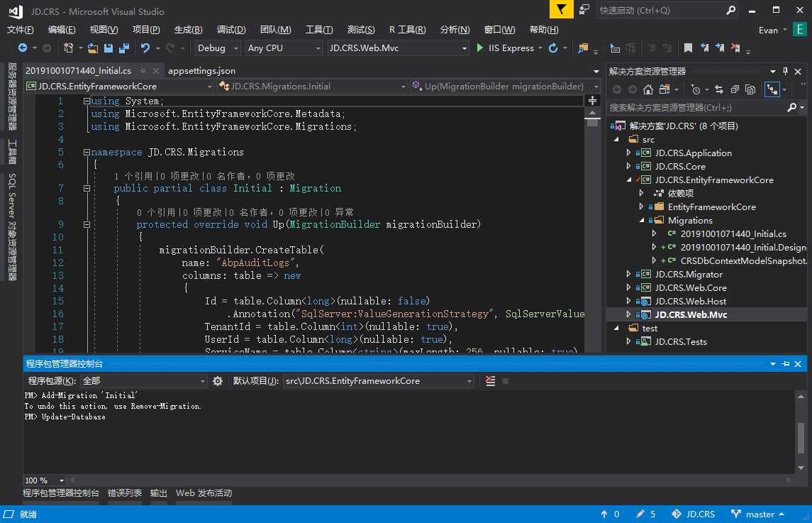Click the Clear Console icon
This screenshot has width=812, height=523.
491,381
